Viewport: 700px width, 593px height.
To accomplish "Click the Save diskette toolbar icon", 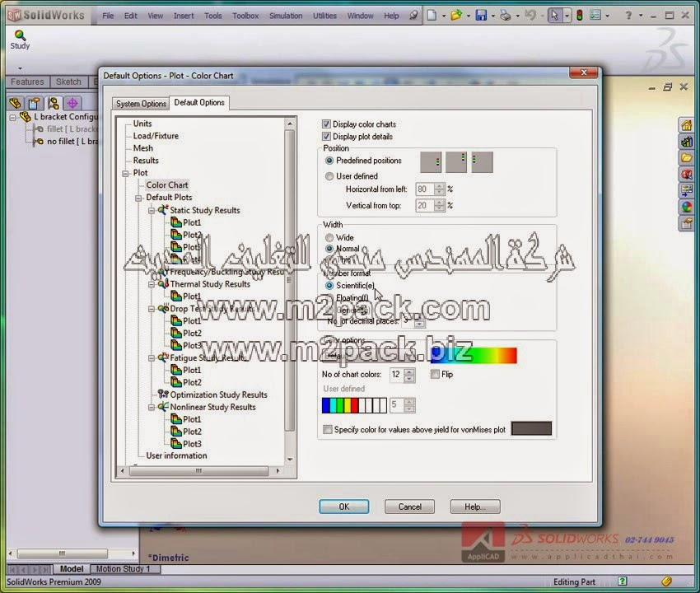I will tap(481, 16).
